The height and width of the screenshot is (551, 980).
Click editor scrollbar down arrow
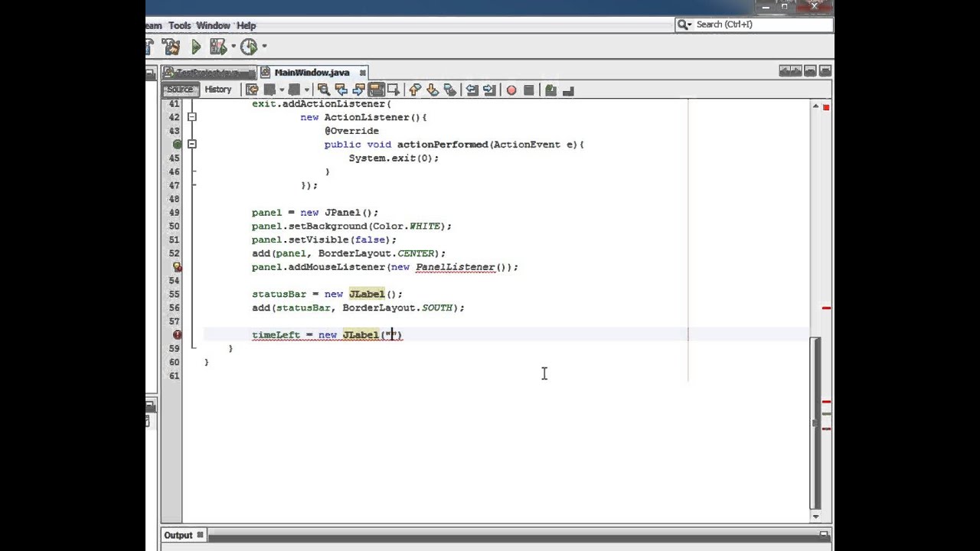(815, 516)
